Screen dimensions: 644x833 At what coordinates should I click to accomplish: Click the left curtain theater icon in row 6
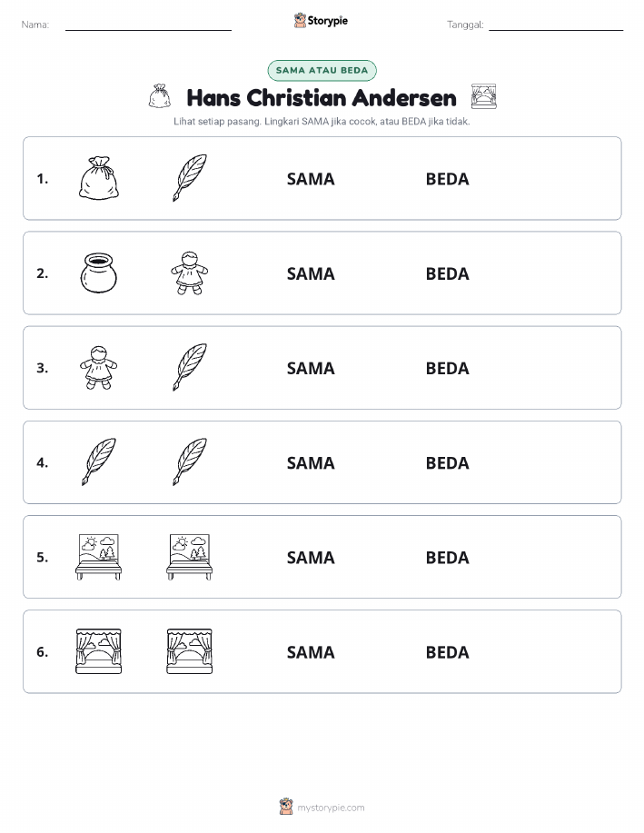pos(99,651)
